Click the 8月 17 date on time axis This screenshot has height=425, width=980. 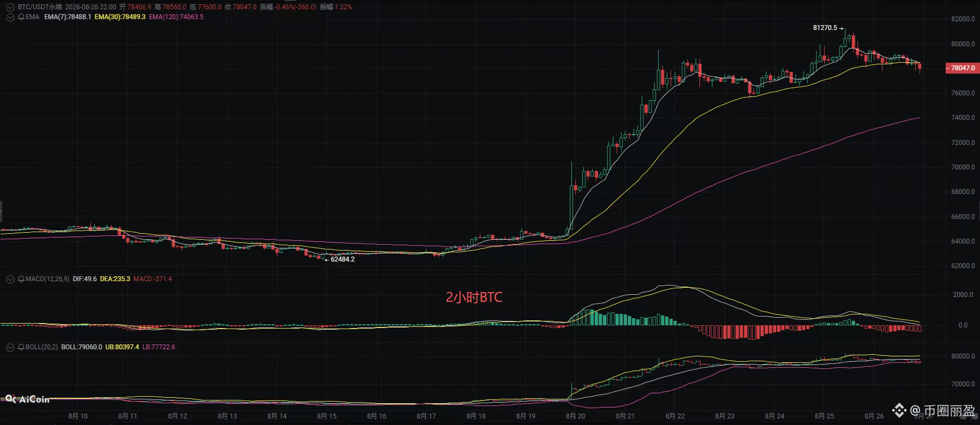(x=426, y=416)
